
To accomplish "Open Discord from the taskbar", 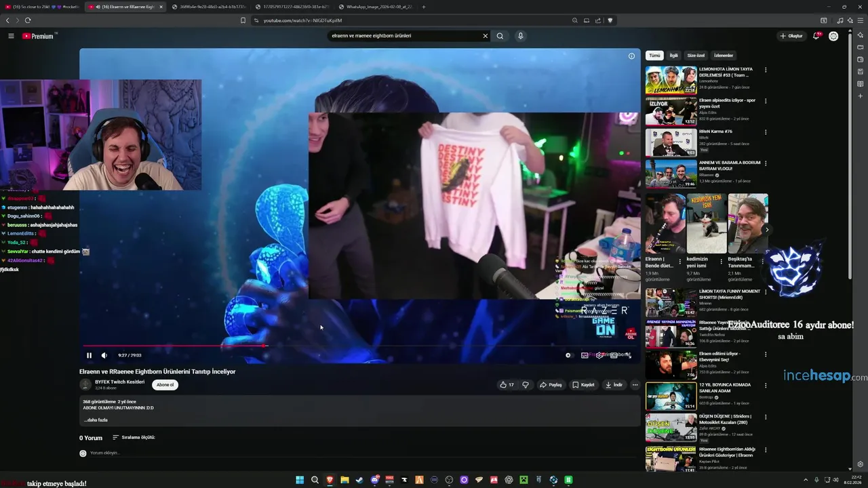I will coord(374,480).
